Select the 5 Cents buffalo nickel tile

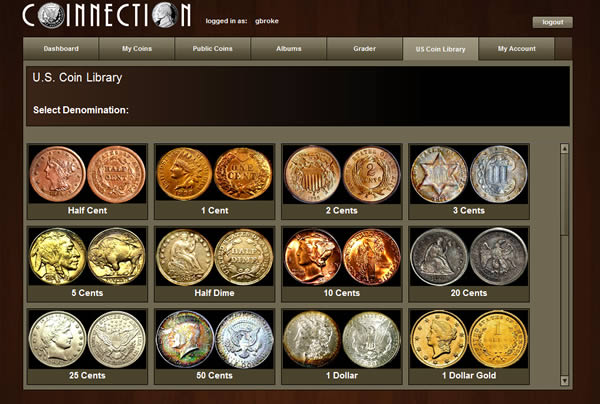87,264
